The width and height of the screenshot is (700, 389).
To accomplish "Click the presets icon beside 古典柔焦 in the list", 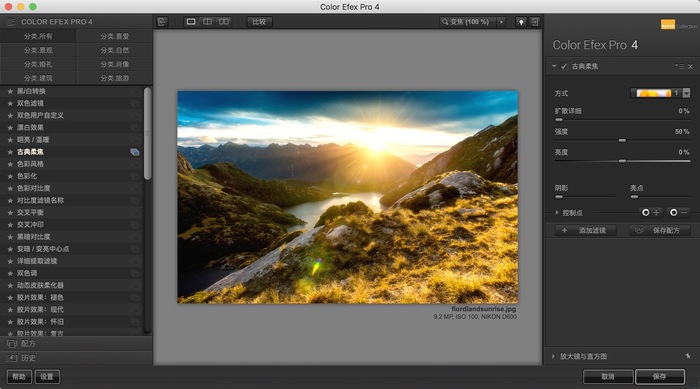I will tap(134, 152).
